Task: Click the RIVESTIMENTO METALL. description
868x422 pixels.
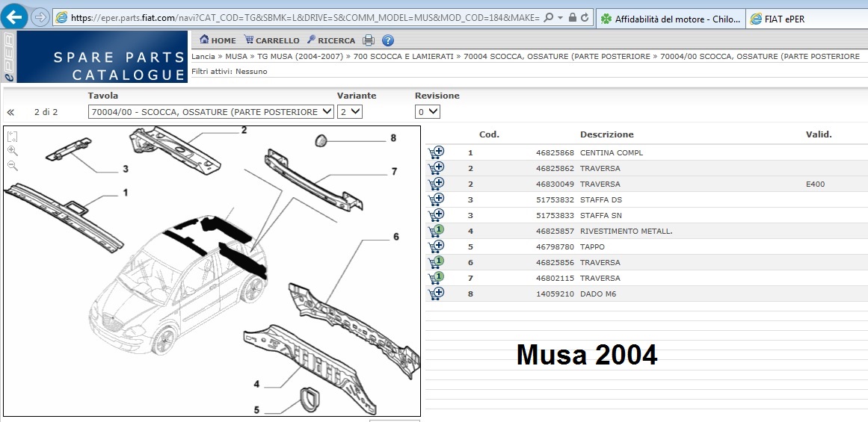Action: [x=627, y=232]
